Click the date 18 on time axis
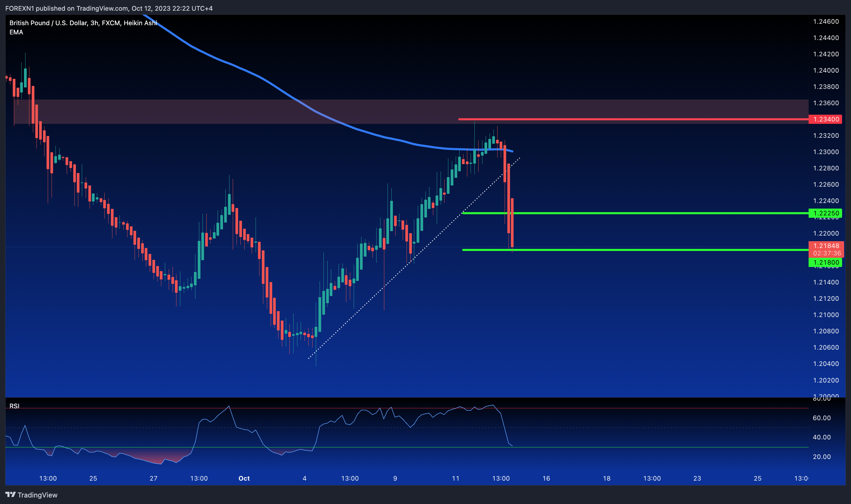The width and height of the screenshot is (851, 504). coord(607,478)
